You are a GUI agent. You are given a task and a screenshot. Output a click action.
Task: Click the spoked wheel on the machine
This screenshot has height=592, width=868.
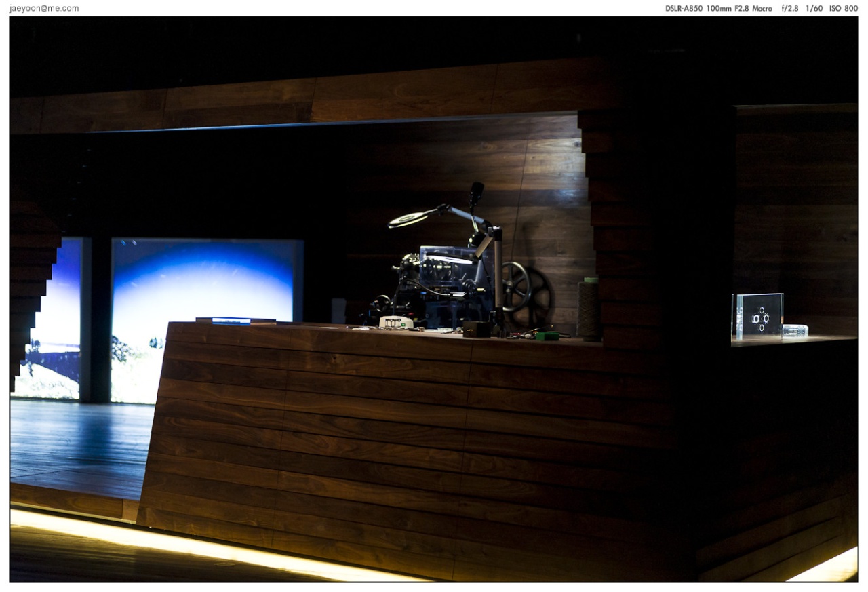pyautogui.click(x=515, y=287)
